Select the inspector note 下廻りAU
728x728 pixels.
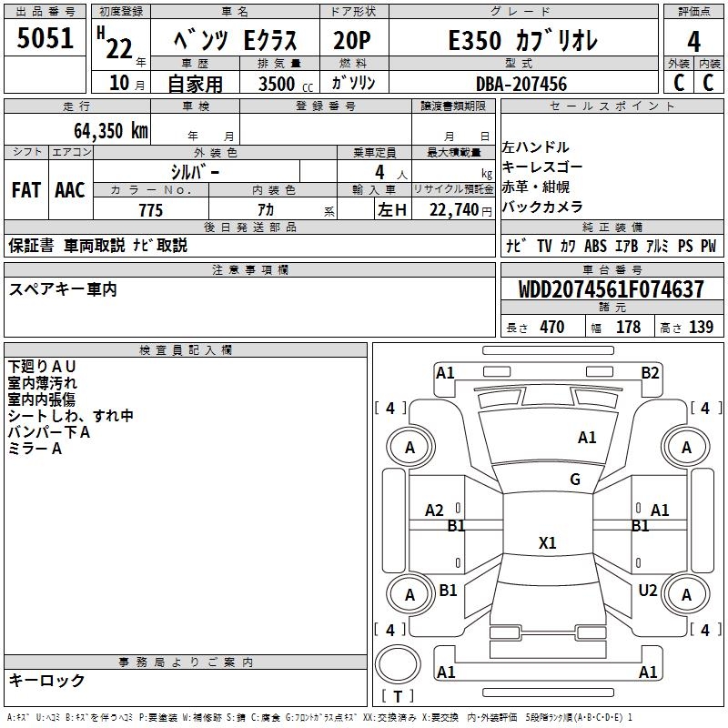[x=41, y=367]
